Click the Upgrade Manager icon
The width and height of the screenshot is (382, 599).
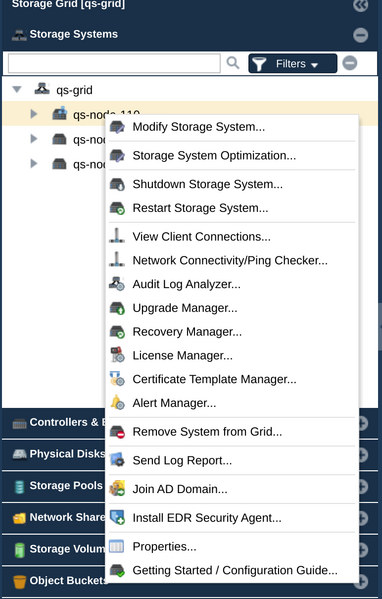pyautogui.click(x=117, y=308)
